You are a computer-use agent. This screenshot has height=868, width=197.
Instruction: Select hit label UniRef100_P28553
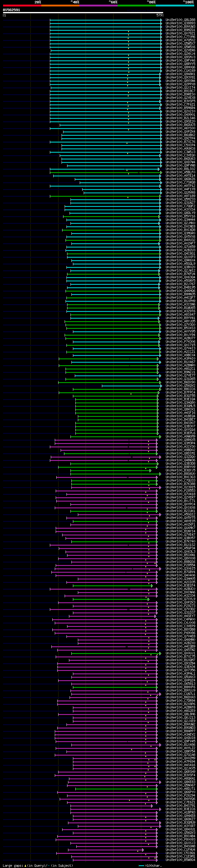click(180, 491)
